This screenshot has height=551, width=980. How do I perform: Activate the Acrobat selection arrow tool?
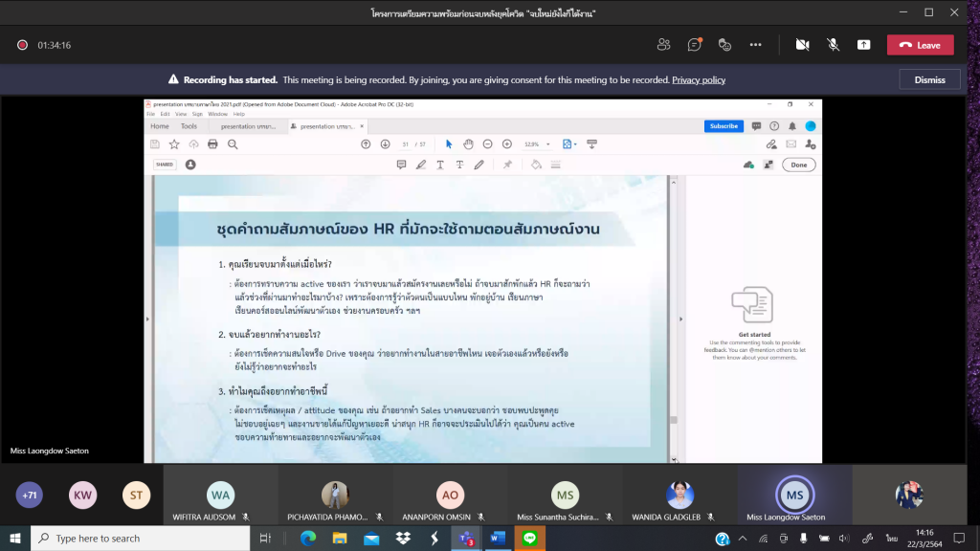449,144
